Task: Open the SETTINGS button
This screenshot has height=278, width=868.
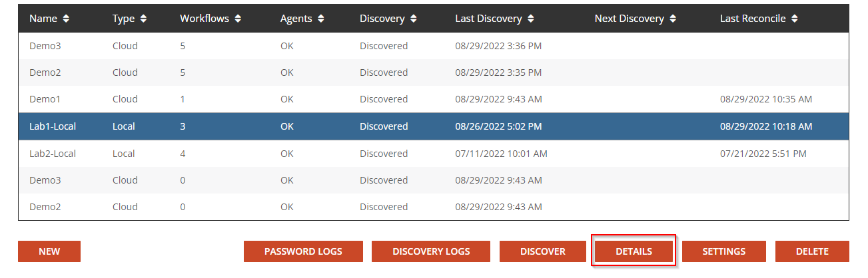Action: (x=723, y=251)
